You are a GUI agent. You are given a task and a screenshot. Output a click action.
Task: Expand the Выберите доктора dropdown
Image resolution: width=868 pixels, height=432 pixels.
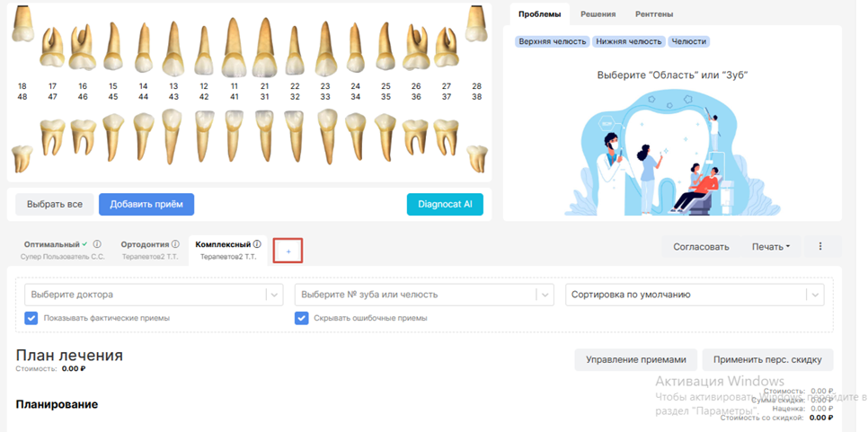(x=154, y=295)
